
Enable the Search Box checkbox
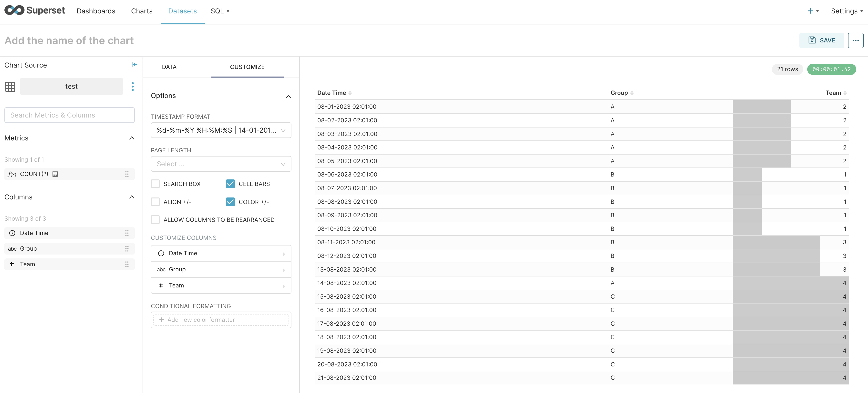point(155,184)
